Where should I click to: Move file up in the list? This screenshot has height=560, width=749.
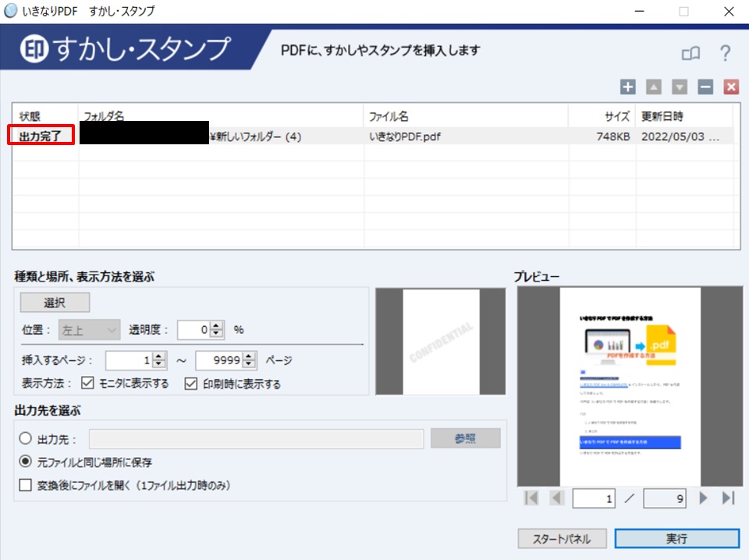tap(654, 87)
